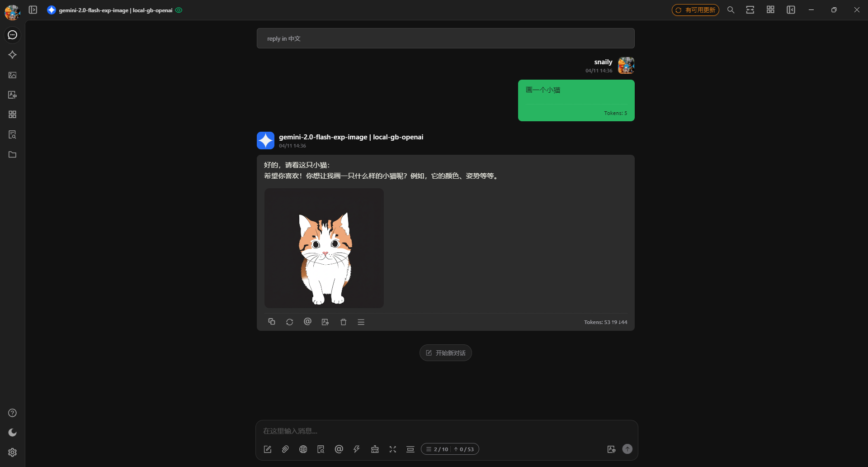Viewport: 868px width, 467px height.
Task: Open the gemini-2.0-flash-exp-image model selector
Action: click(115, 10)
